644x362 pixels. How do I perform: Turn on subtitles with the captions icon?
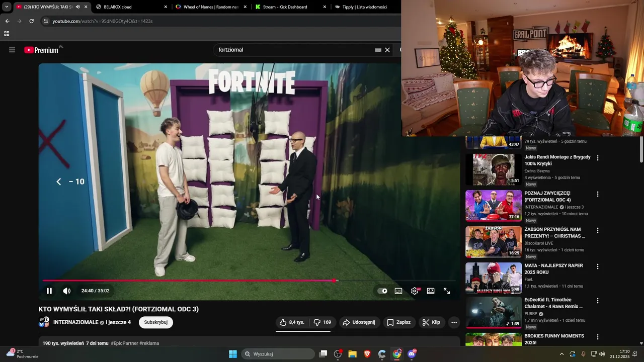click(x=398, y=291)
